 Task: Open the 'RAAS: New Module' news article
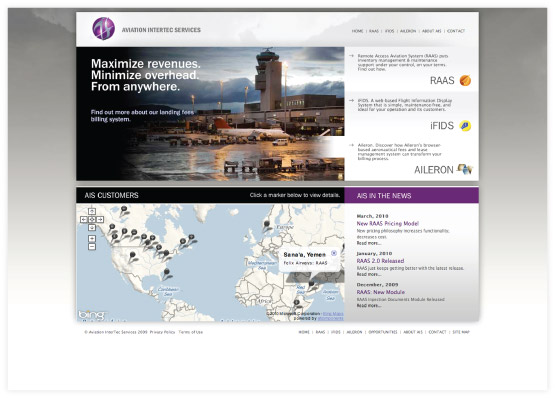[381, 292]
